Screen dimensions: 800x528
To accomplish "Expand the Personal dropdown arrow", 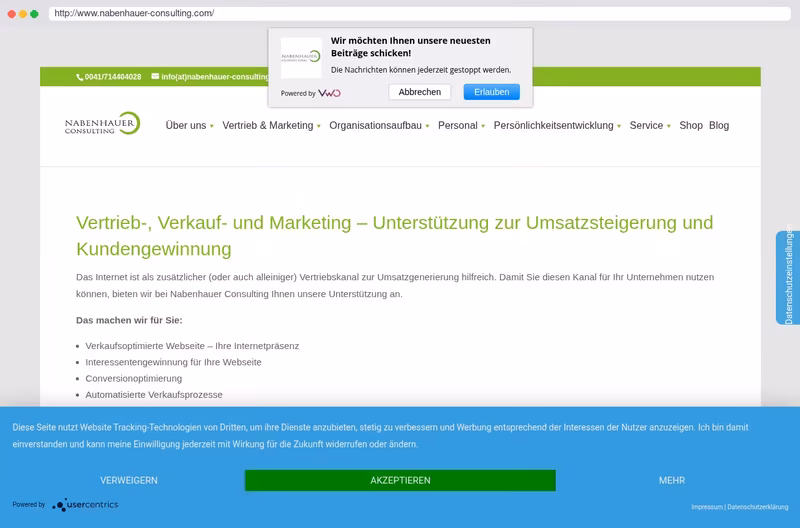I will (483, 126).
